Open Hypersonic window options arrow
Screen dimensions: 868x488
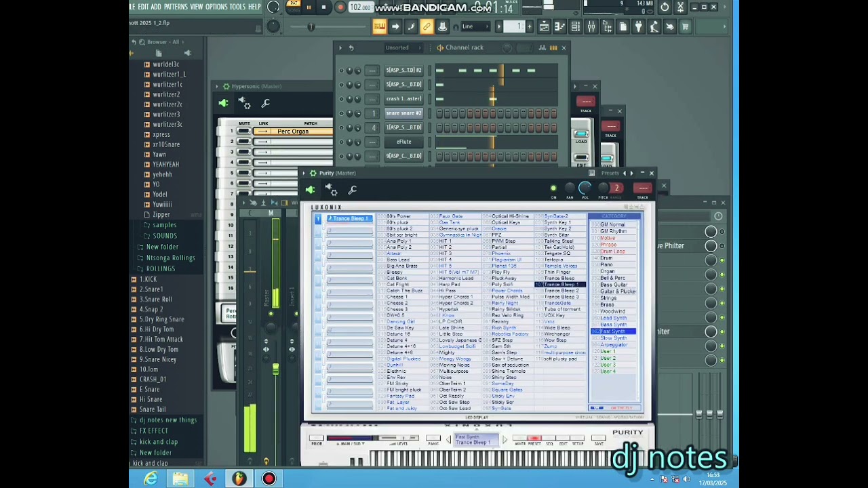(218, 86)
